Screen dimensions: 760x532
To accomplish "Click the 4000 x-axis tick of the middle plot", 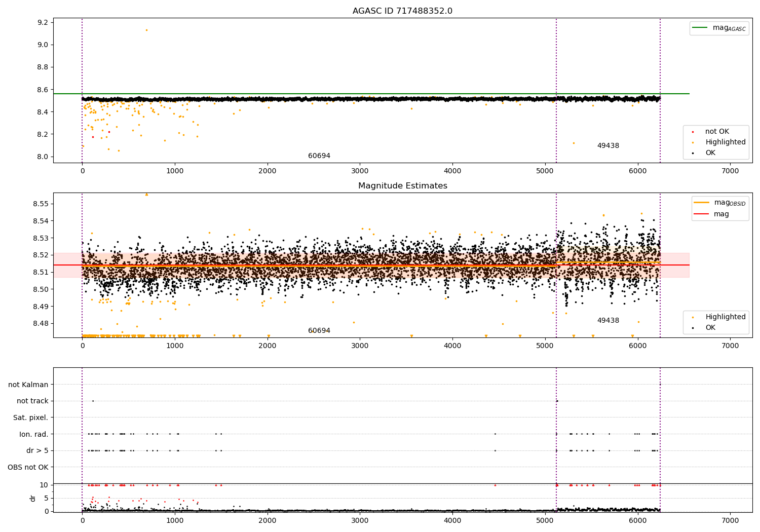I will (452, 346).
